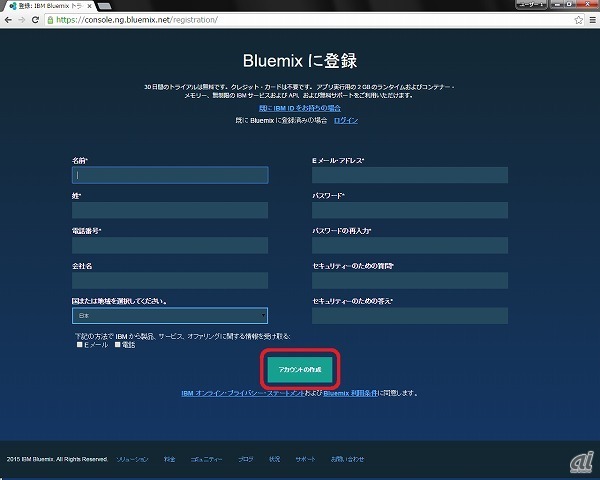Click the ログイン login link
The height and width of the screenshot is (480, 600).
tap(346, 120)
